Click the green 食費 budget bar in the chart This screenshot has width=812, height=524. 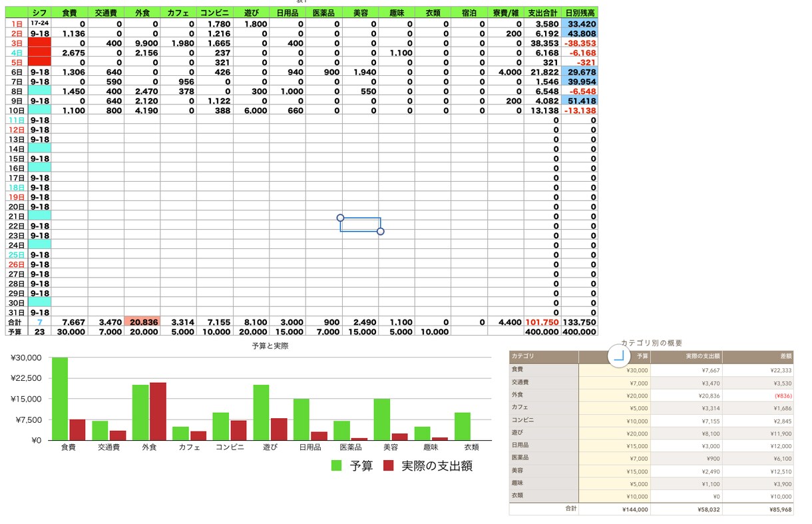click(60, 399)
